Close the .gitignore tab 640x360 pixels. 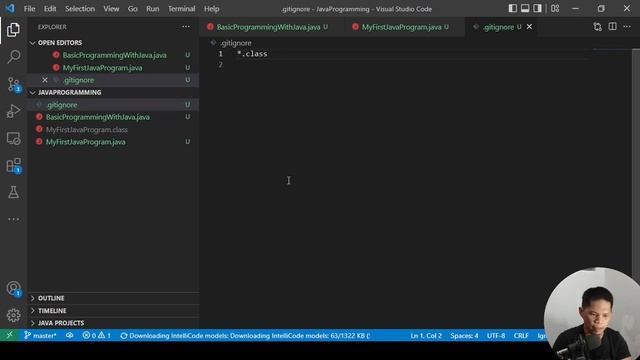[x=529, y=27]
